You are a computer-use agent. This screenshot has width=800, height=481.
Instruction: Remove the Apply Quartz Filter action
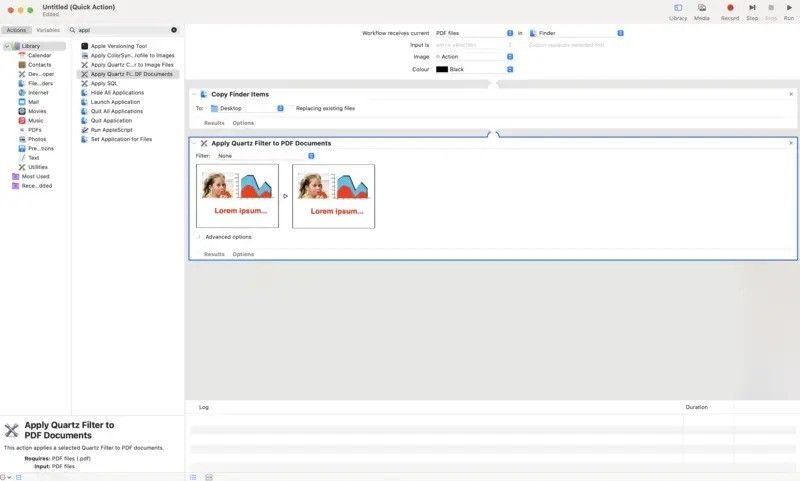pos(791,143)
